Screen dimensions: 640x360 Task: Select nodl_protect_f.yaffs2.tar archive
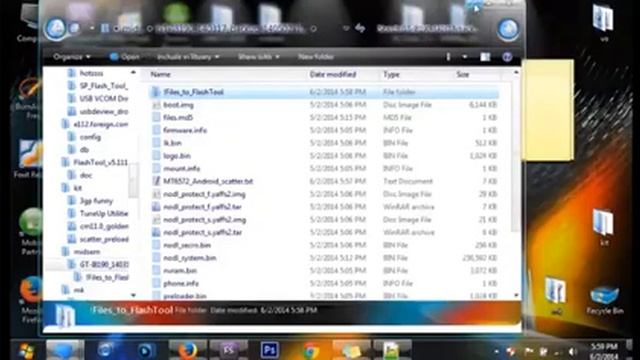202,207
